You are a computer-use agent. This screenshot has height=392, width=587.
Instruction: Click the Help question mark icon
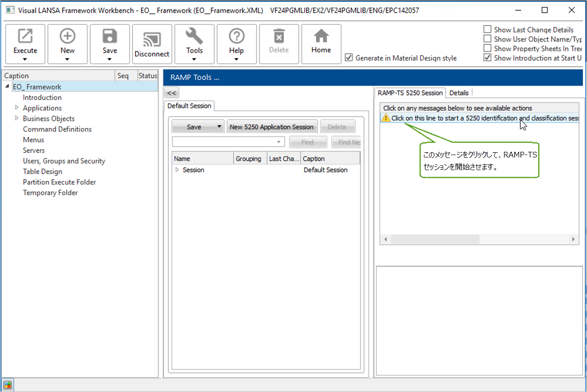click(236, 37)
